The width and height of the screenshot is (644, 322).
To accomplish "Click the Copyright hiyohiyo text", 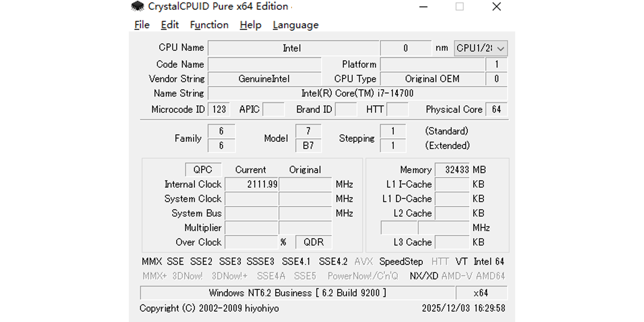I will coord(209,309).
